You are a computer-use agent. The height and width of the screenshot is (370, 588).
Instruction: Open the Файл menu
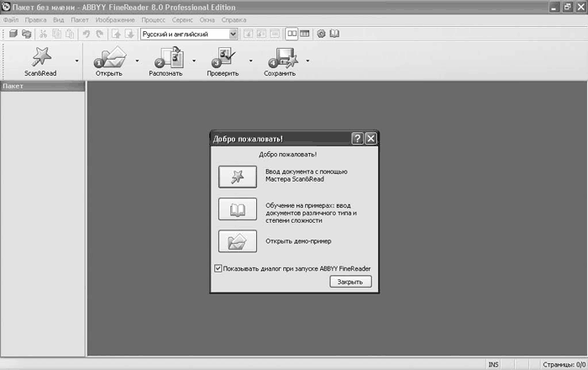coord(11,20)
